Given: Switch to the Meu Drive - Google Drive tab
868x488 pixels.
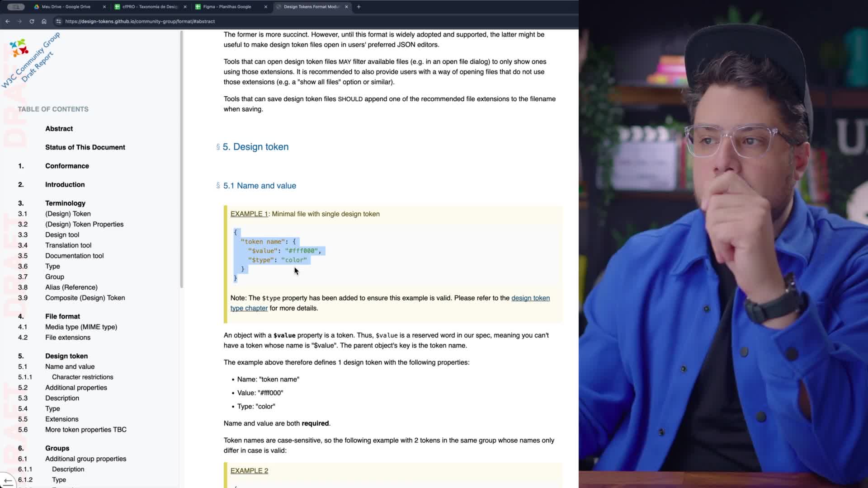Looking at the screenshot, I should tap(66, 7).
